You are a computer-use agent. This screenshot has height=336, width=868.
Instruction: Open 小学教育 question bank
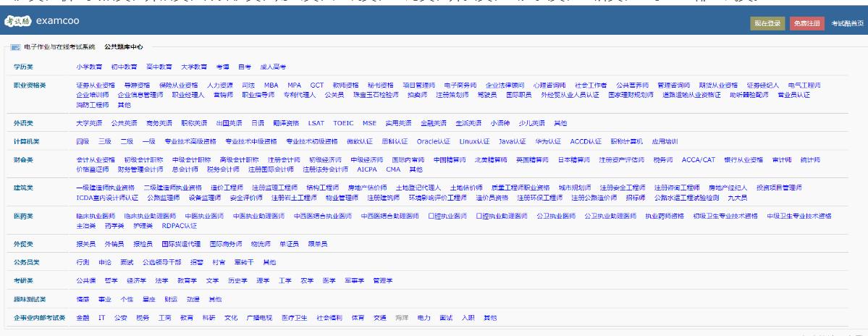89,67
